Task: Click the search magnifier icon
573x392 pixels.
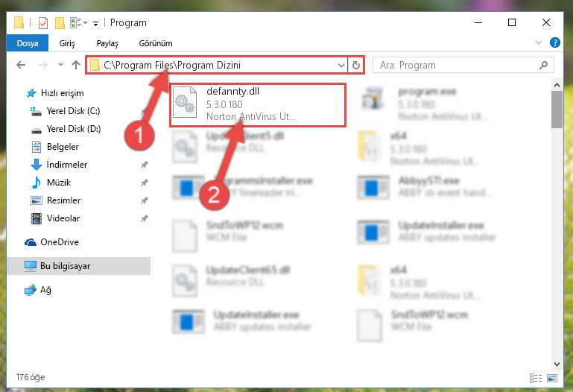Action: (543, 66)
